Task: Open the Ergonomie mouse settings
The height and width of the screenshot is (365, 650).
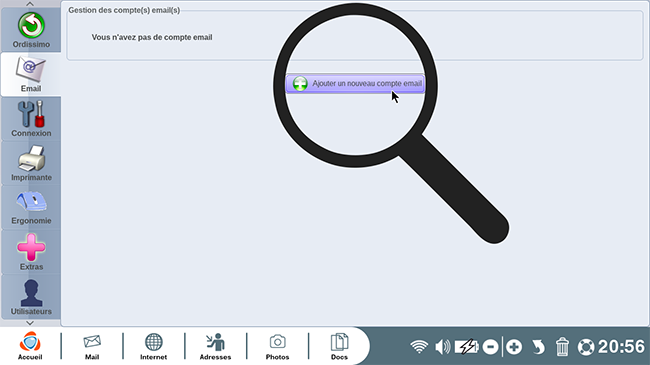Action: [x=31, y=207]
